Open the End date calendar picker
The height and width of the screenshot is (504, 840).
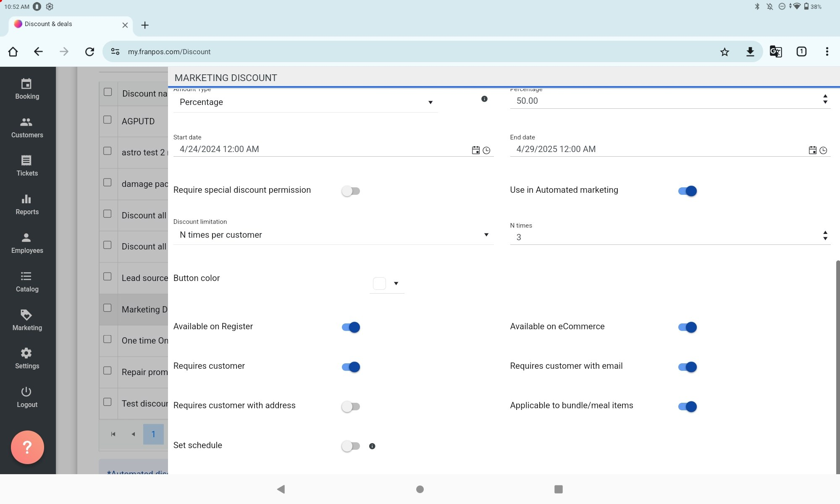coord(812,150)
